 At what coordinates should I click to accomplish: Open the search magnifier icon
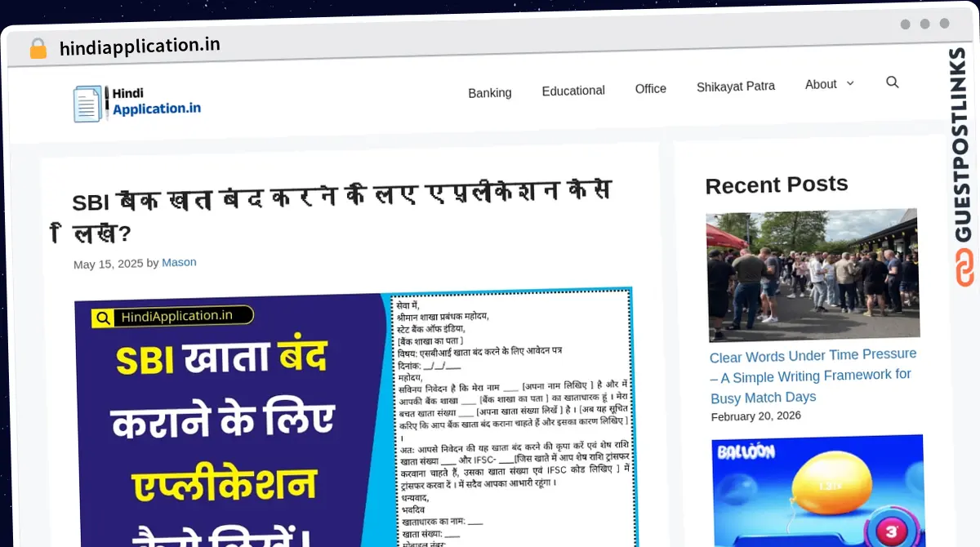coord(892,82)
